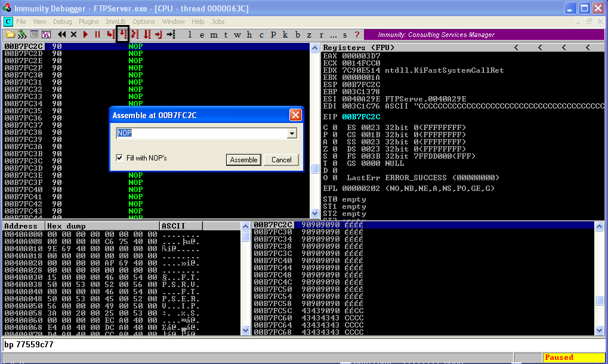Image resolution: width=608 pixels, height=364 pixels.
Task: Click Cancel in the Assemble dialog
Action: [x=281, y=160]
